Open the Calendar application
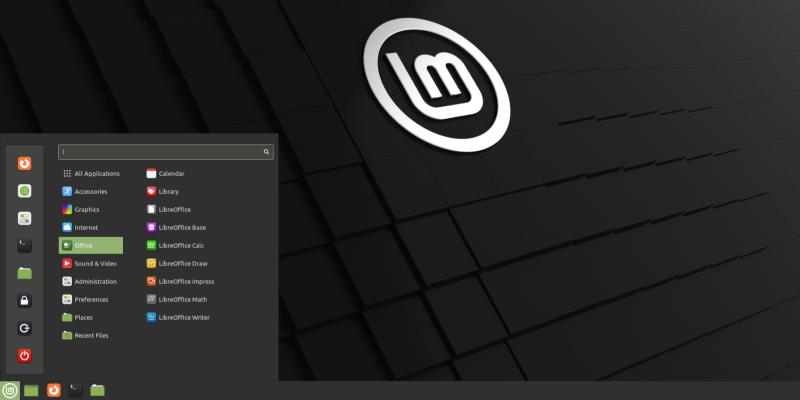 click(x=171, y=173)
